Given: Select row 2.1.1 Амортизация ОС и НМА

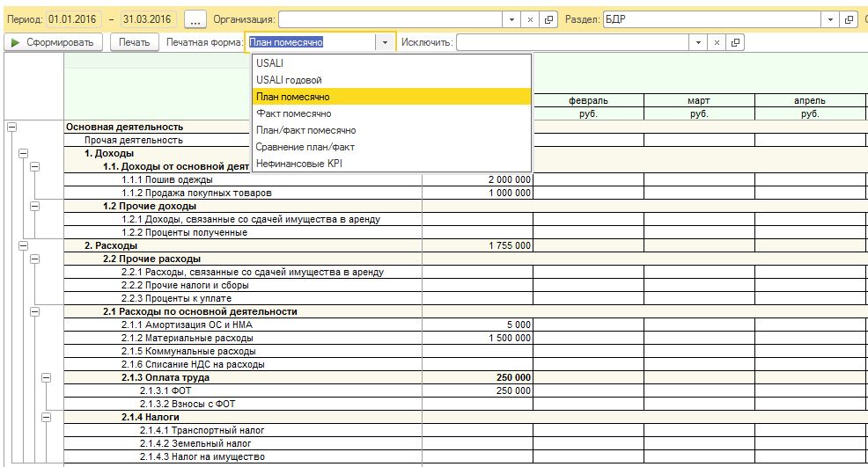Looking at the screenshot, I should click(x=243, y=325).
